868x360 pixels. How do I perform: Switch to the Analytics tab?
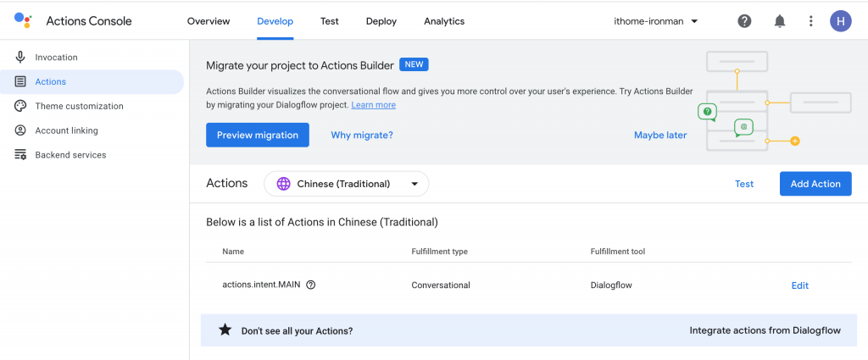pos(444,21)
